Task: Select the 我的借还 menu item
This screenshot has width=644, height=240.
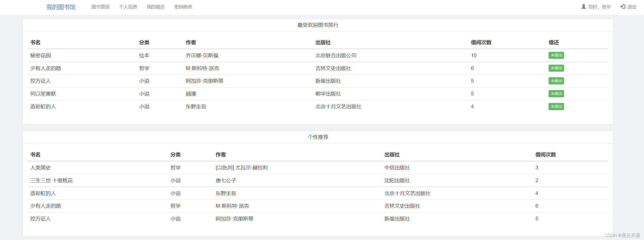Action: (155, 7)
